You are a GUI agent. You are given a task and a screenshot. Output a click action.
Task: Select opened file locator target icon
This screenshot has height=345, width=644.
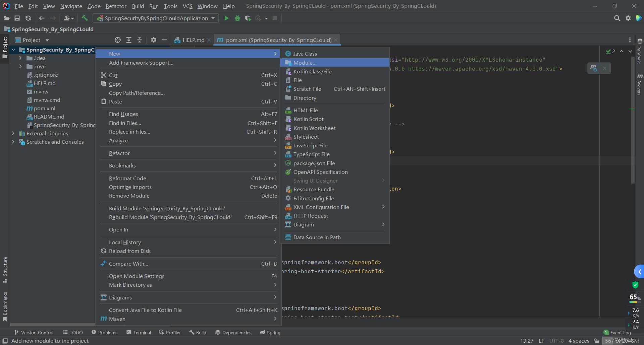[x=118, y=40]
